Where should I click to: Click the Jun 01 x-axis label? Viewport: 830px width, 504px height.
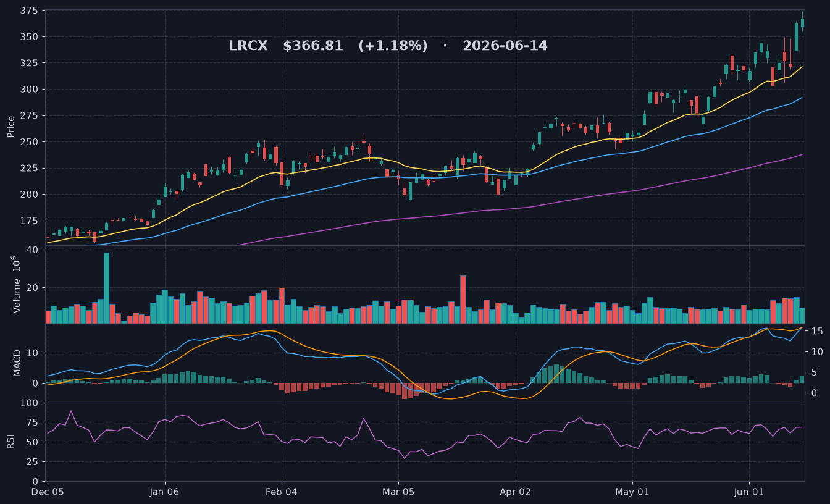click(749, 492)
